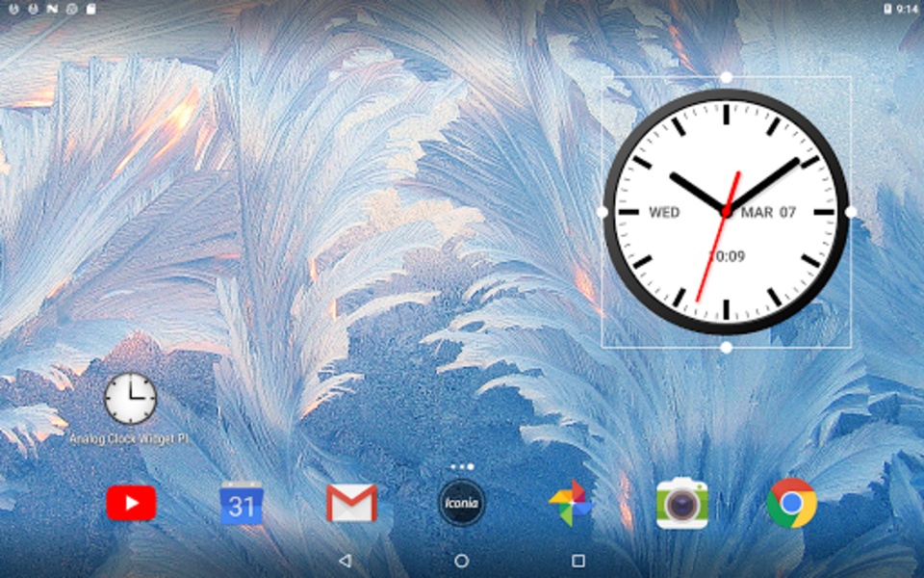The height and width of the screenshot is (578, 924).
Task: Tap the home screen page indicator dots
Action: [x=462, y=466]
